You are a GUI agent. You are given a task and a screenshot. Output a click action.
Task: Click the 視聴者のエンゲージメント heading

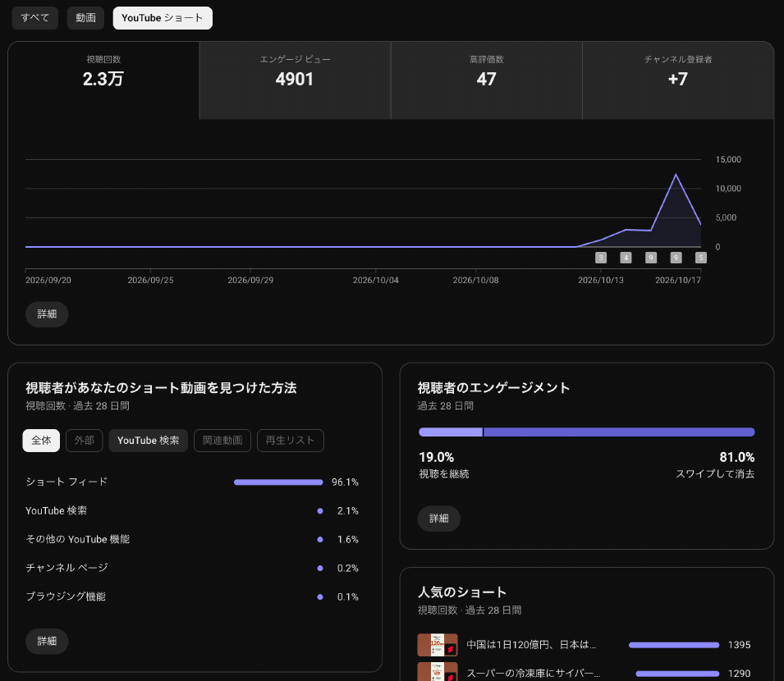[x=493, y=388]
